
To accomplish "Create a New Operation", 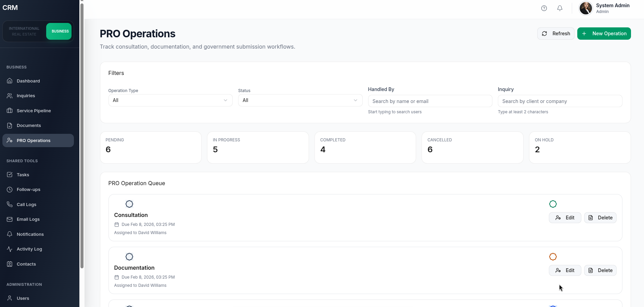I will tap(604, 34).
